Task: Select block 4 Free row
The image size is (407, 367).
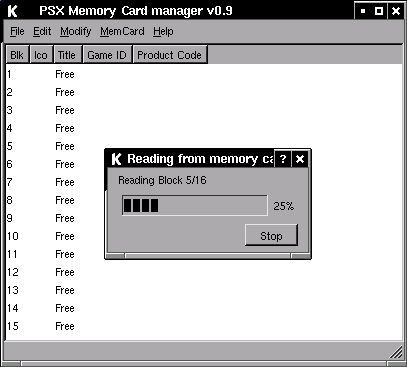Action: coord(204,128)
